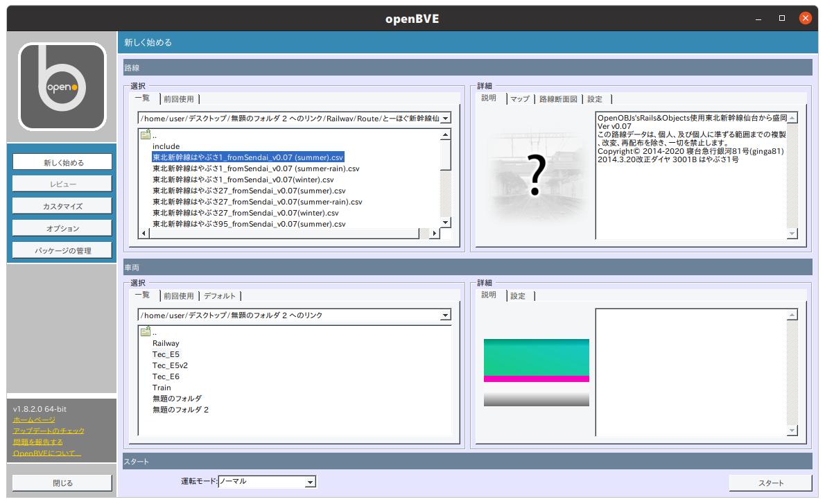Close the openBVE window
The width and height of the screenshot is (825, 504).
(805, 18)
